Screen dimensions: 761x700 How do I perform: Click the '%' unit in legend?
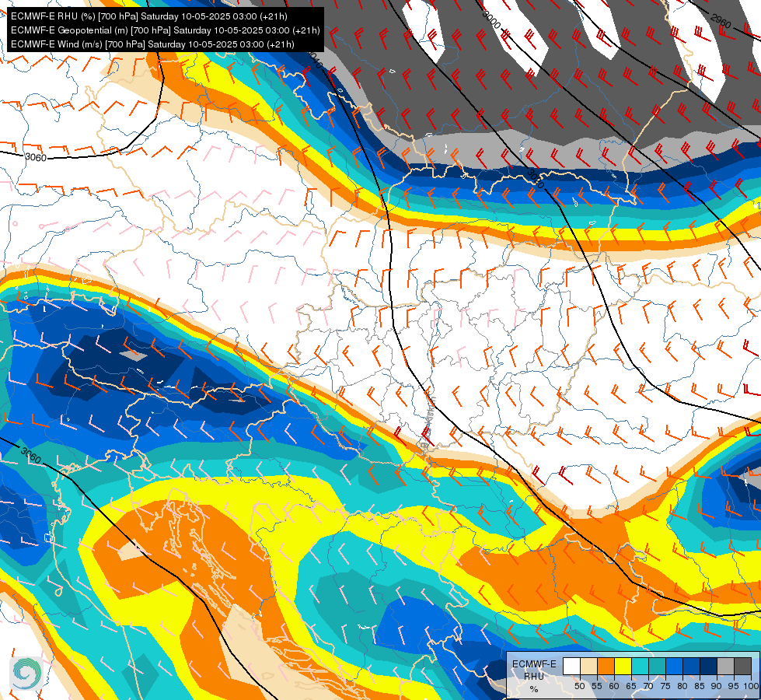(534, 689)
